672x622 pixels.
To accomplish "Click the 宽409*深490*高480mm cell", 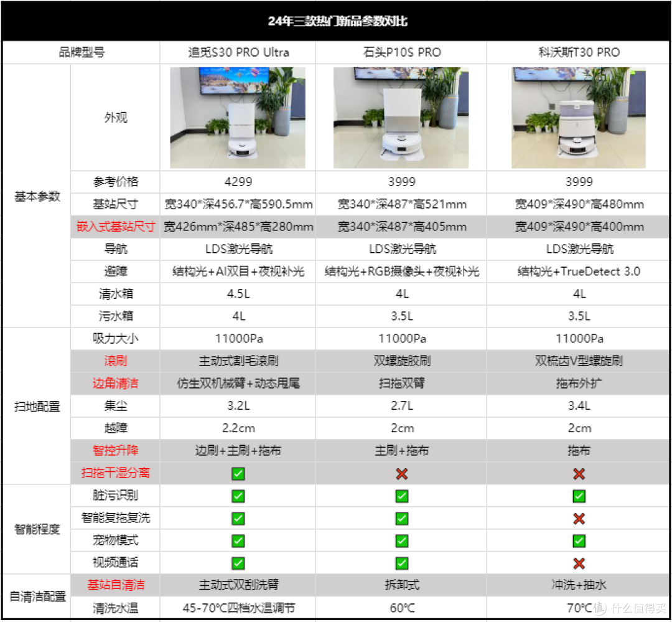I will pyautogui.click(x=579, y=204).
